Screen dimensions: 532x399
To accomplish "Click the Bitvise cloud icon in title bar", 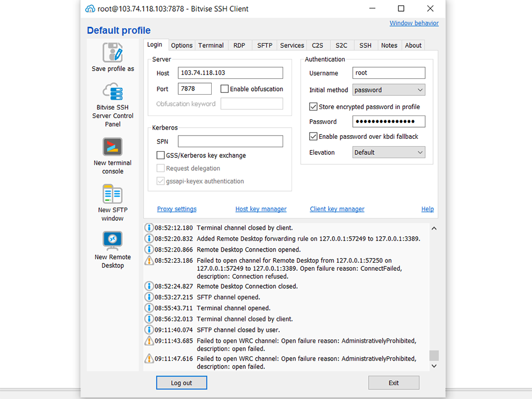I will click(90, 9).
